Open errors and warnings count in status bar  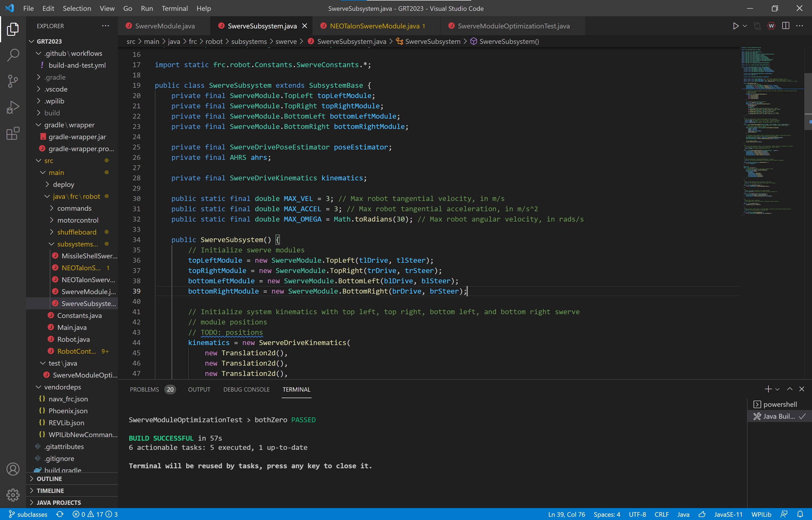tap(95, 514)
